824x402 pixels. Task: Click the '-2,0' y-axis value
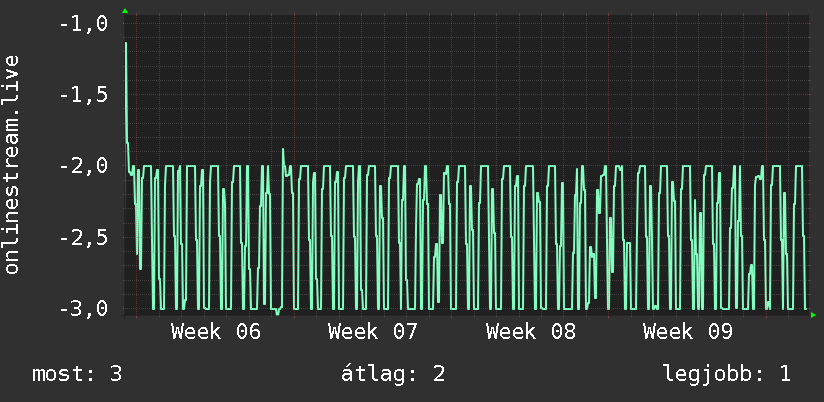click(x=84, y=166)
